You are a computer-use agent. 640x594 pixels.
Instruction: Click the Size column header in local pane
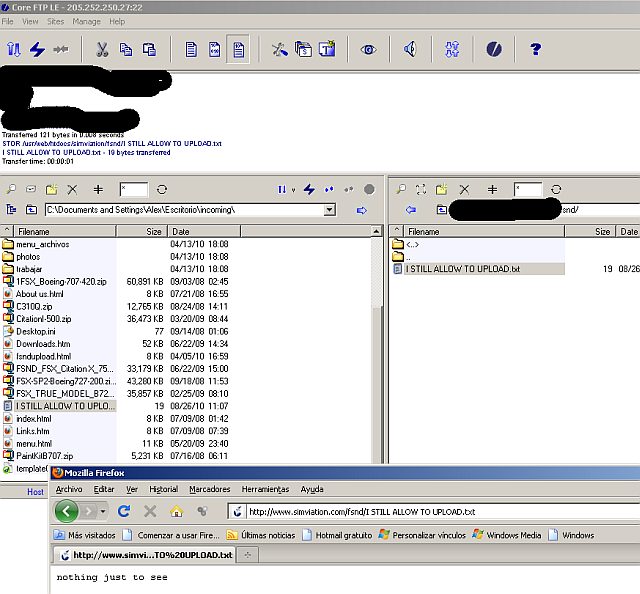[153, 231]
